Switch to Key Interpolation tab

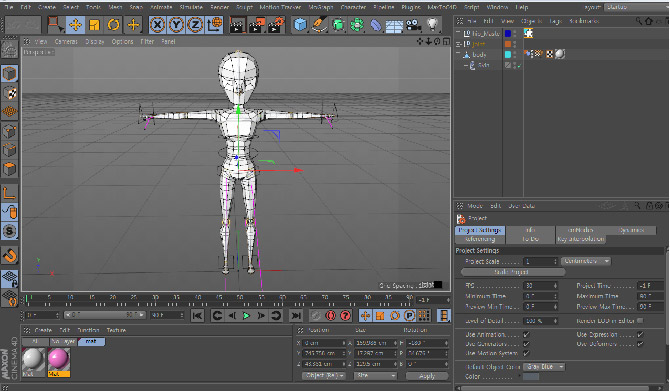[581, 239]
